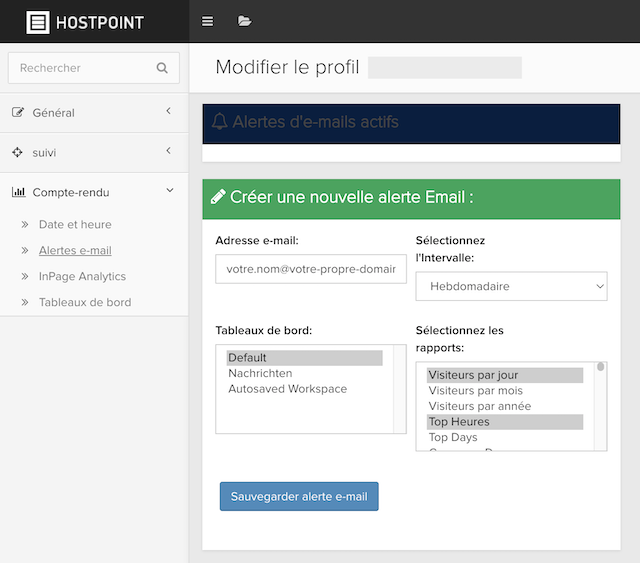Click the Général edit icon
Image resolution: width=640 pixels, height=563 pixels.
click(18, 112)
